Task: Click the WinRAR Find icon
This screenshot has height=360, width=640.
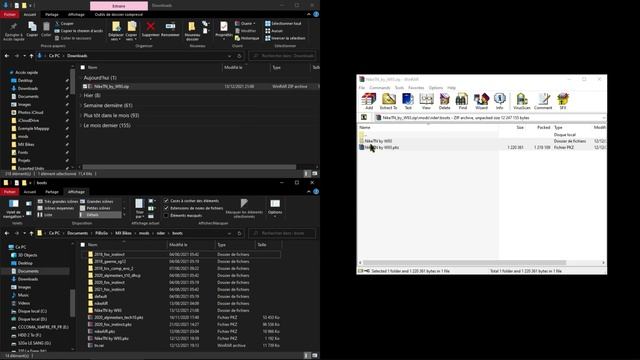Action: click(462, 101)
